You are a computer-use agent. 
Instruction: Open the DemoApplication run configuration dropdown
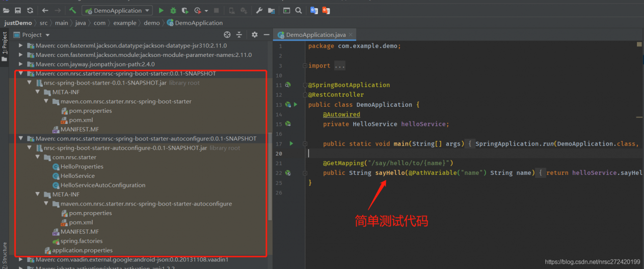tap(117, 10)
